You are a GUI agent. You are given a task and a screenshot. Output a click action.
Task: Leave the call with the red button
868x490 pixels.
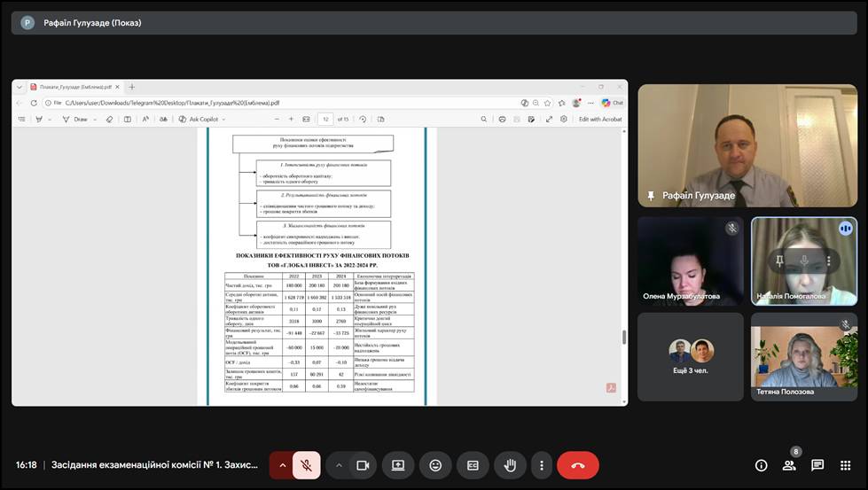[578, 465]
